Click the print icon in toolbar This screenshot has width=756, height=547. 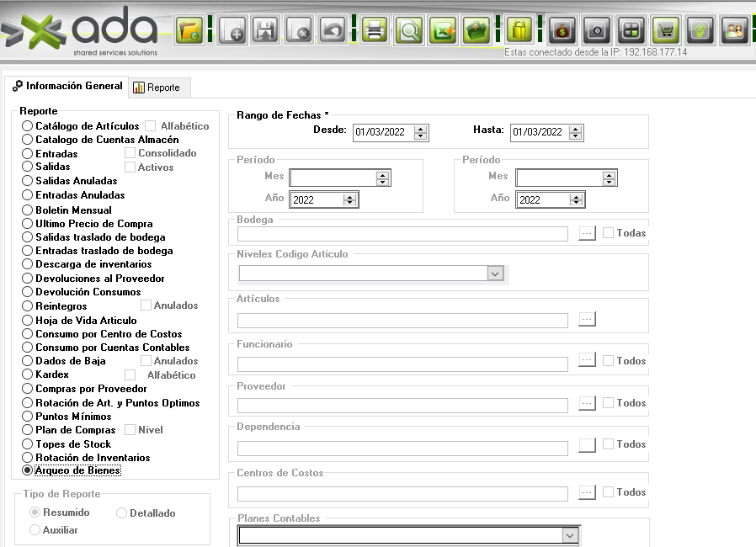[375, 31]
